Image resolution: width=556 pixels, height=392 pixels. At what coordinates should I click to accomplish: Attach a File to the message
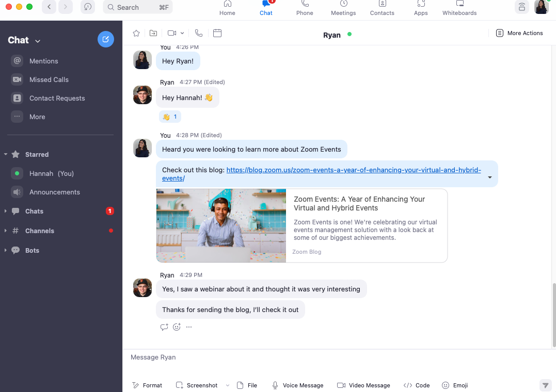pos(247,385)
